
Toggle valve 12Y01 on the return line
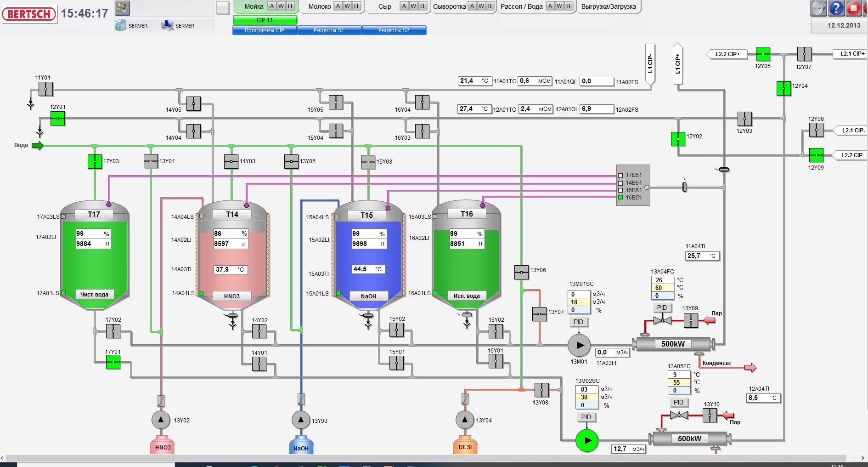coord(57,119)
